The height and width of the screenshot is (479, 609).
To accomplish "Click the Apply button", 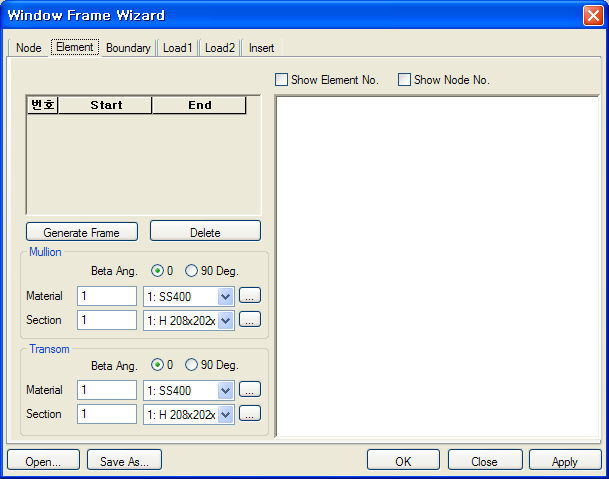I will [565, 461].
